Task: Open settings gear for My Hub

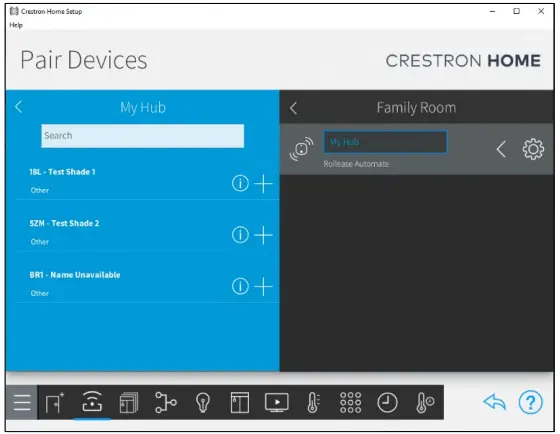Action: pos(533,149)
